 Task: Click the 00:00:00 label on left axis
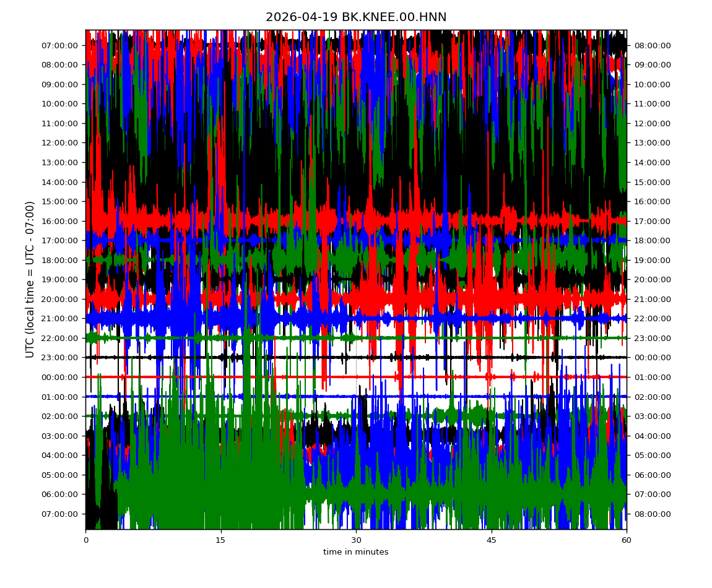pos(60,377)
